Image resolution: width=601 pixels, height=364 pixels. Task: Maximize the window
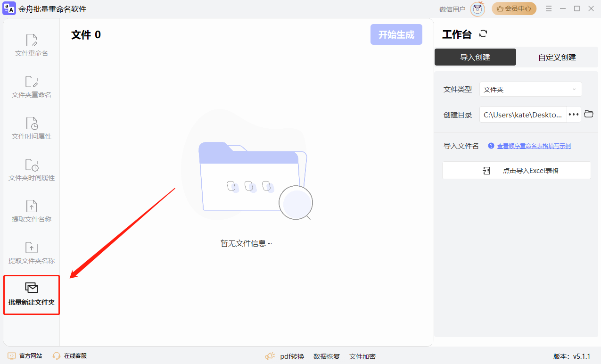577,8
